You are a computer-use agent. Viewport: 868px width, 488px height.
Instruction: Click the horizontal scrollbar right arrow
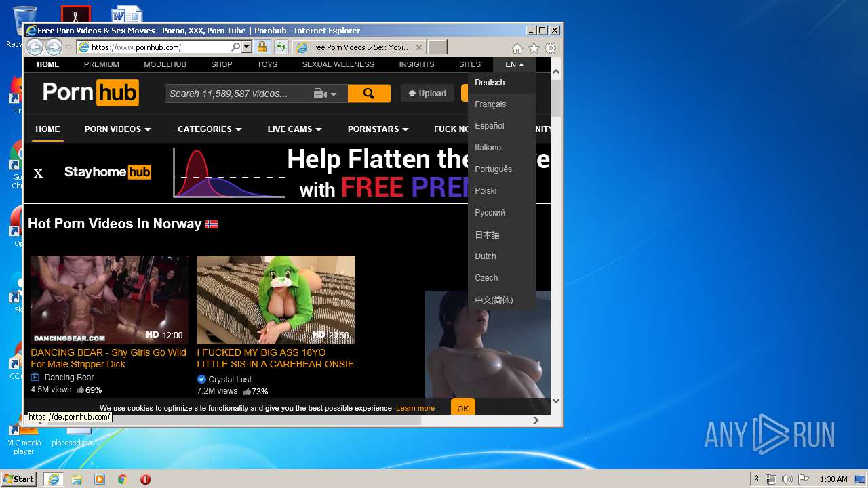tap(536, 420)
